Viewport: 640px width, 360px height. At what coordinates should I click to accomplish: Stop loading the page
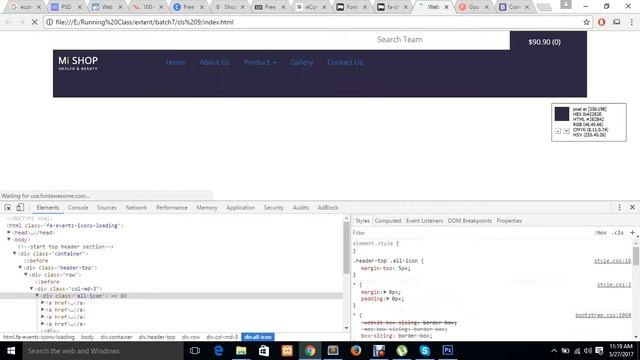point(35,22)
